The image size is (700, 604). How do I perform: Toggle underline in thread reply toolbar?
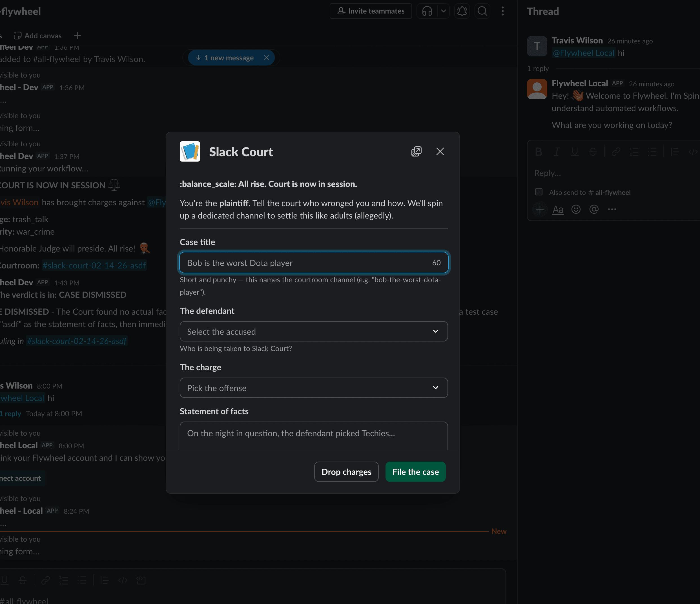coord(575,152)
